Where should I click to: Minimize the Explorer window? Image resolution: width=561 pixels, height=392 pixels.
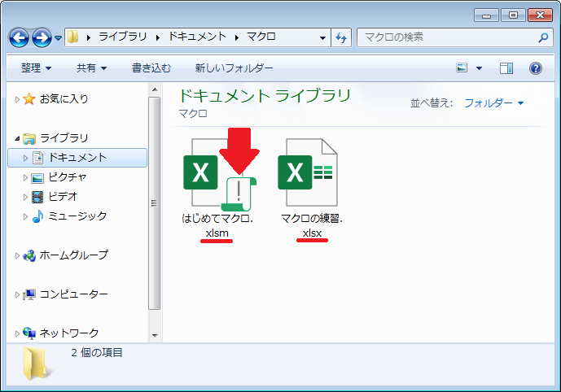tap(486, 15)
